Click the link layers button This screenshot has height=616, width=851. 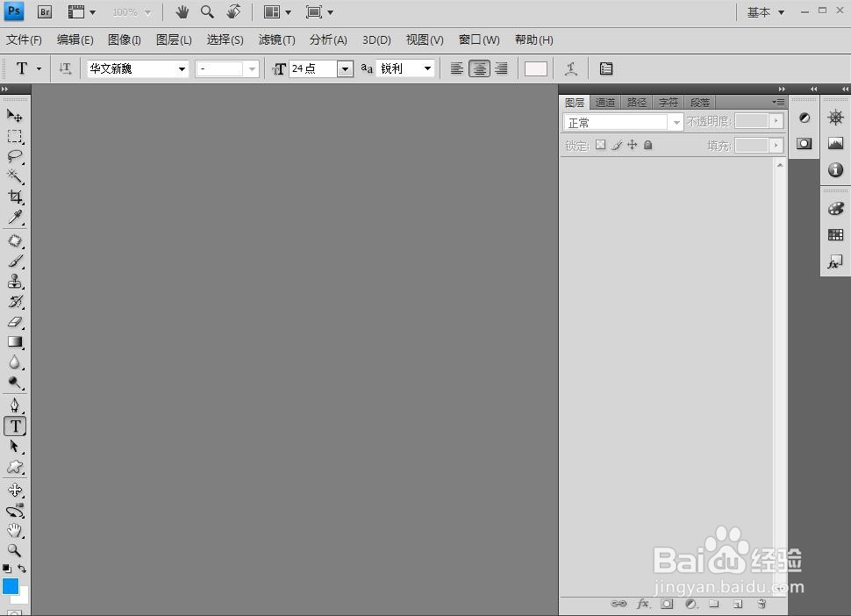(619, 604)
